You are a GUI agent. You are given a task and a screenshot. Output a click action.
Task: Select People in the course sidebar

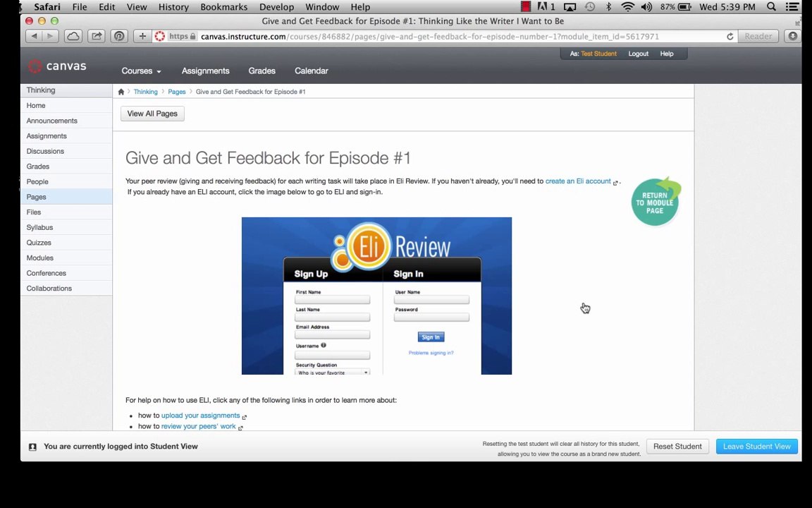(x=66, y=182)
